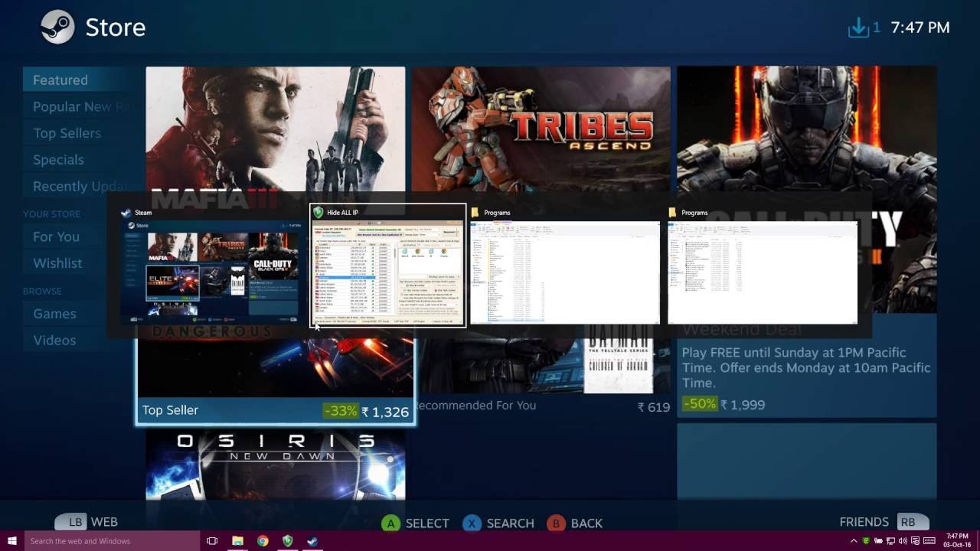Open Google Chrome from the taskbar
980x551 pixels.
pos(263,541)
